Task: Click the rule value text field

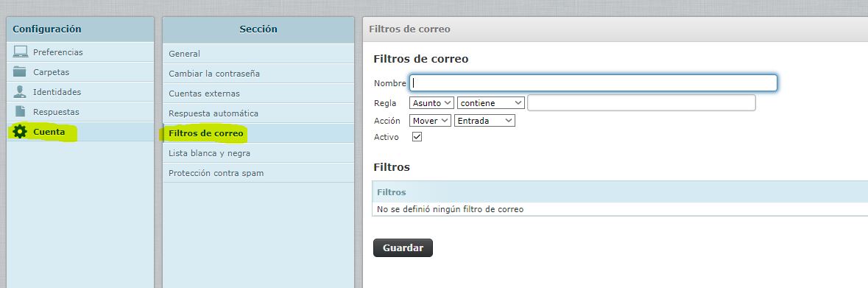Action: pos(641,103)
